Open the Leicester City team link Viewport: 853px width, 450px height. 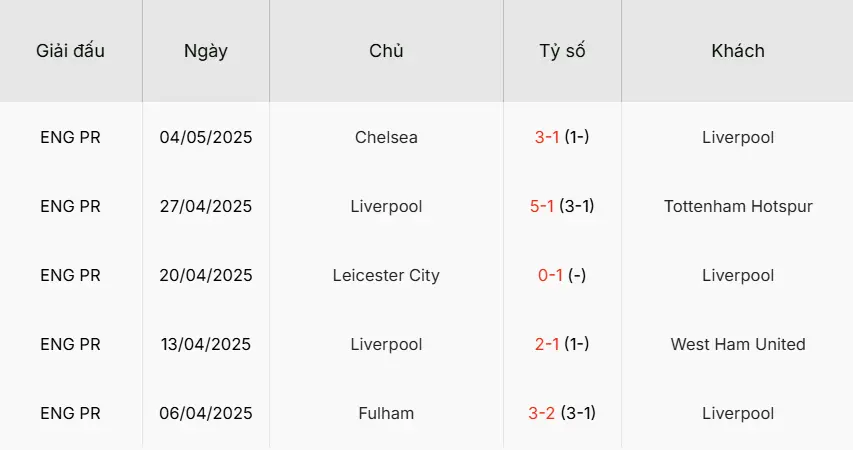point(386,275)
